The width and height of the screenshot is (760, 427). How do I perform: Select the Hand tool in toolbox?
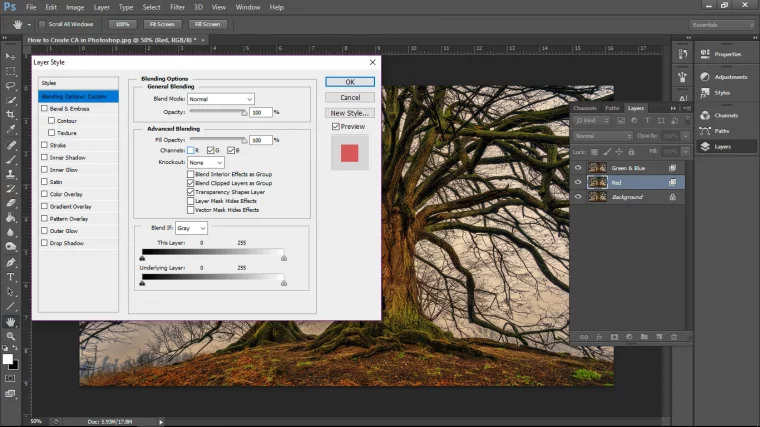click(10, 321)
